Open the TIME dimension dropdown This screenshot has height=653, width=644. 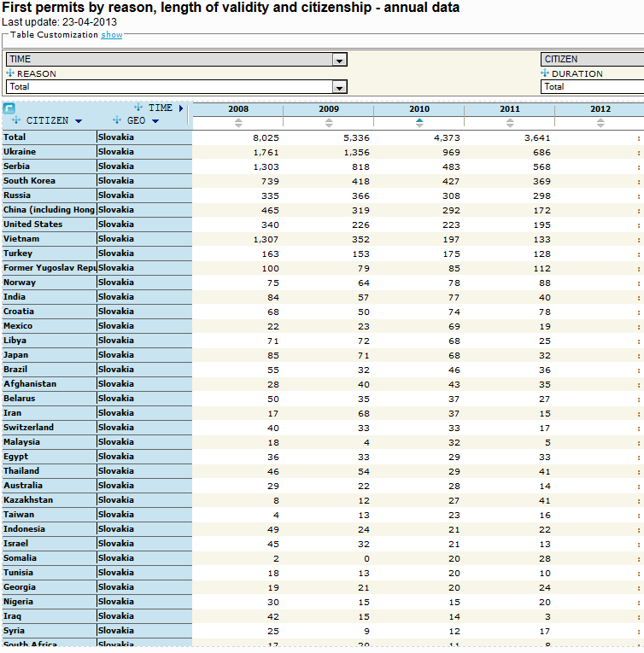coord(177,60)
